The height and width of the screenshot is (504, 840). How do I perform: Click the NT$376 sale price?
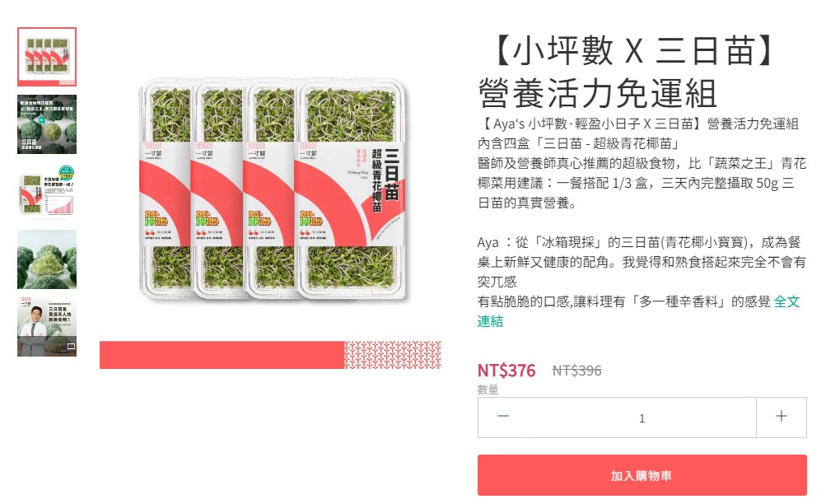tap(506, 370)
